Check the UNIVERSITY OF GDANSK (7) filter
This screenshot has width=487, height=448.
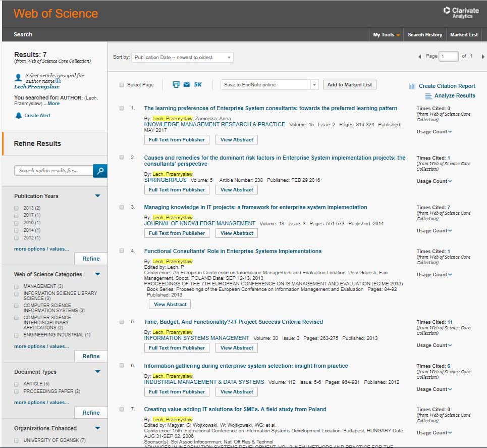17,440
